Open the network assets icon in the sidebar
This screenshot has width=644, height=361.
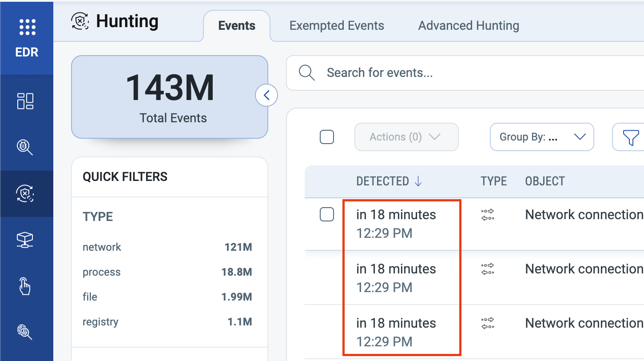point(25,240)
